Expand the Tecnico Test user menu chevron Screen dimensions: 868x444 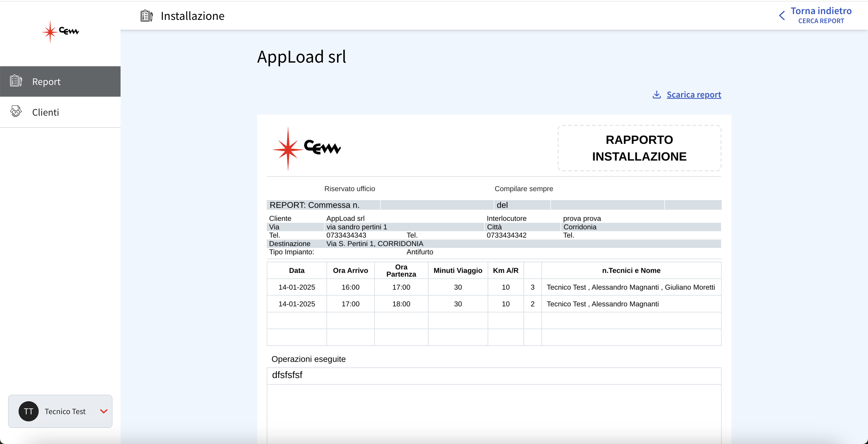click(x=104, y=411)
